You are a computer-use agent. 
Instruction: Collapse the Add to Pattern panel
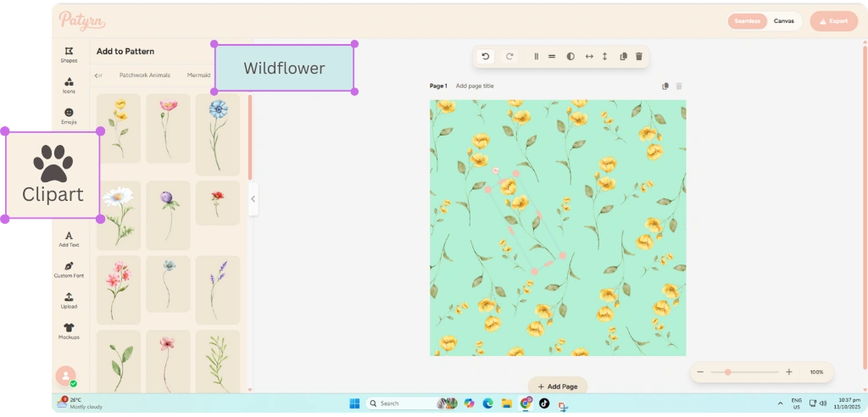coord(253,199)
